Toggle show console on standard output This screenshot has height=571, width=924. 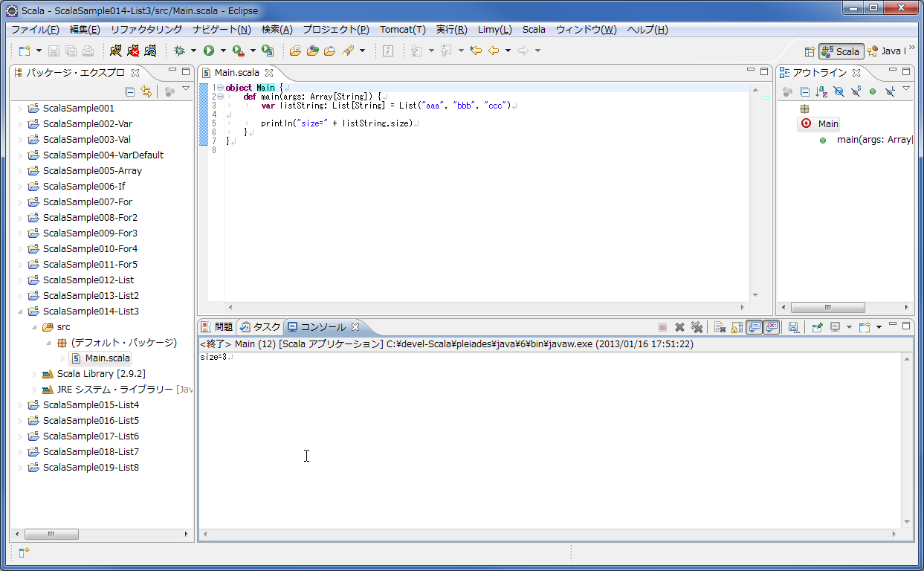tap(754, 327)
